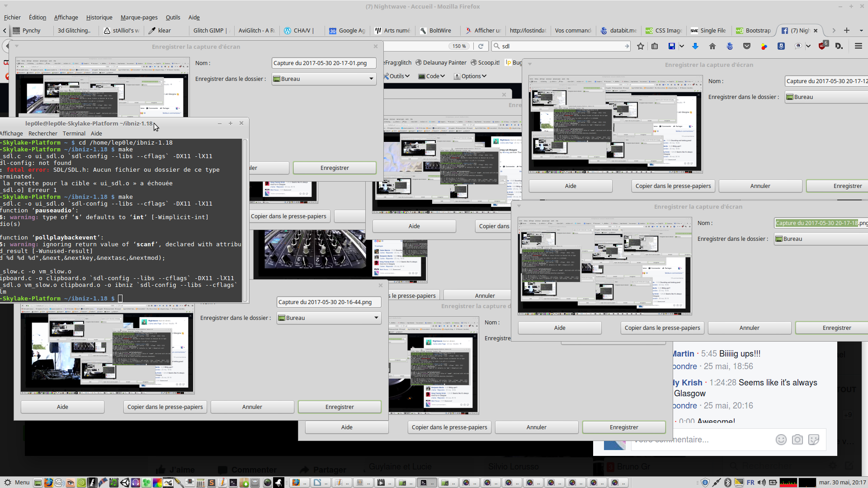Open the Options dropdown in page toolbar
868x488 pixels.
click(x=470, y=76)
